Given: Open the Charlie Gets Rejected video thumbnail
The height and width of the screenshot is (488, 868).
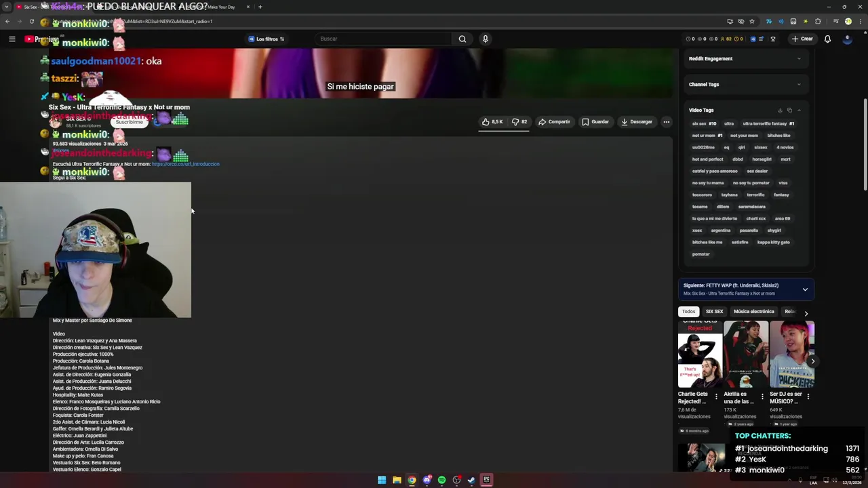Looking at the screenshot, I should pos(700,354).
